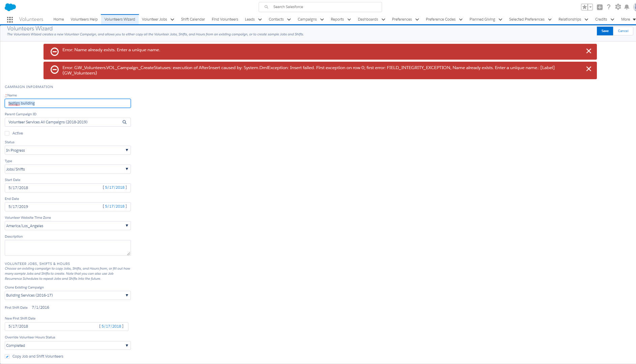The image size is (636, 364).
Task: Click the Start Date 5/17/2018 shortcut link
Action: coord(115,187)
